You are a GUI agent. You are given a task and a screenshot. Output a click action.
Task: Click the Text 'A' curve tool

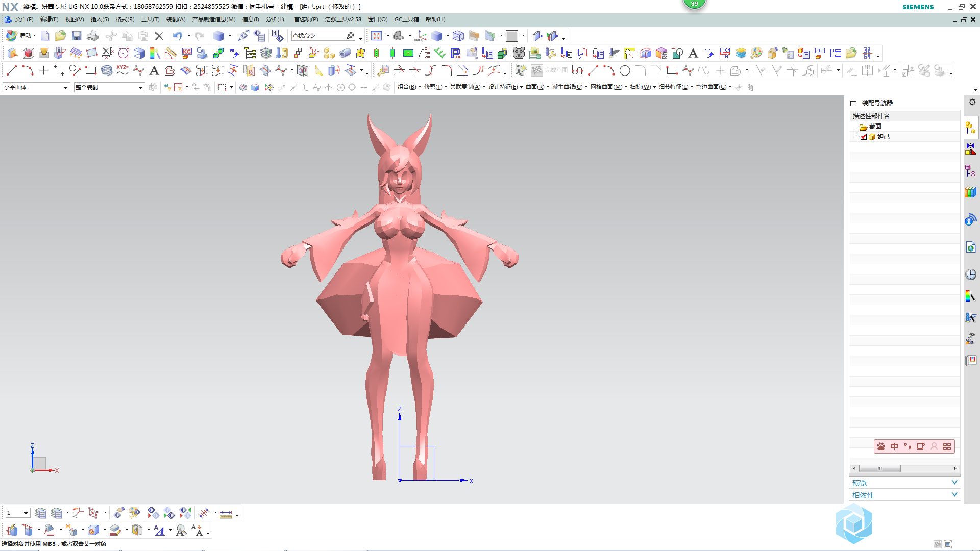(x=154, y=70)
